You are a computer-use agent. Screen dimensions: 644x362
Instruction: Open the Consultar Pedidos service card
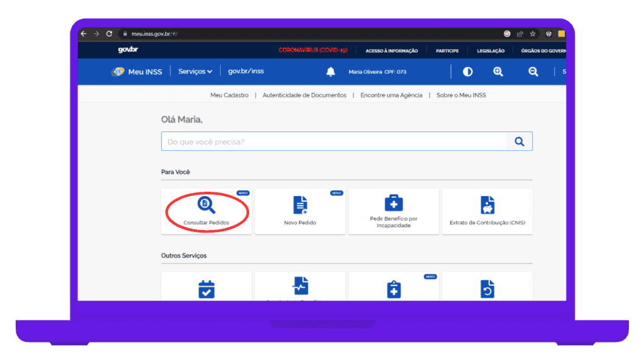206,211
